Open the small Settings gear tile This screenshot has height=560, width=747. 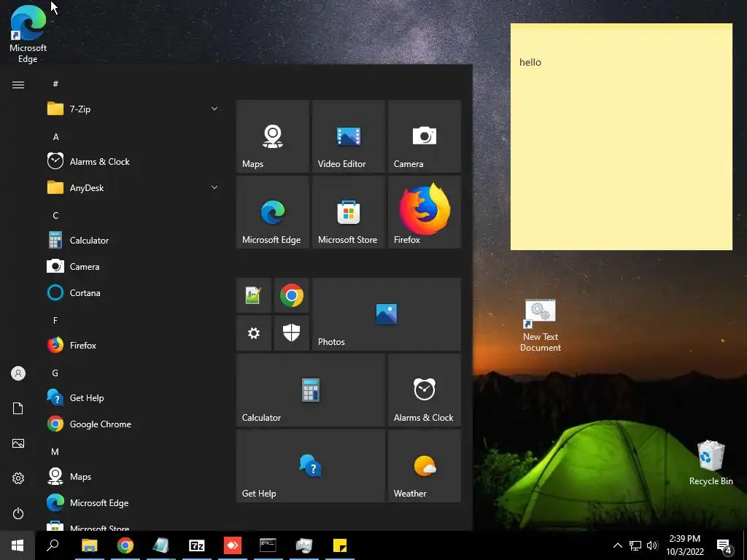pyautogui.click(x=253, y=333)
